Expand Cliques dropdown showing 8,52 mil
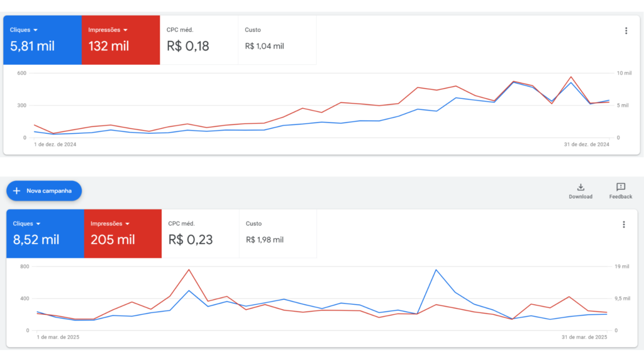The height and width of the screenshot is (362, 644). pyautogui.click(x=38, y=224)
